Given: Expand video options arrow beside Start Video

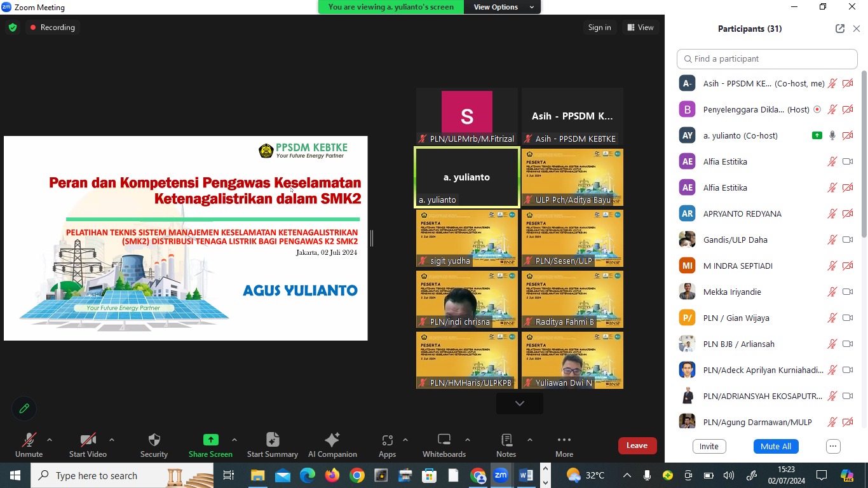Looking at the screenshot, I should coord(112,440).
